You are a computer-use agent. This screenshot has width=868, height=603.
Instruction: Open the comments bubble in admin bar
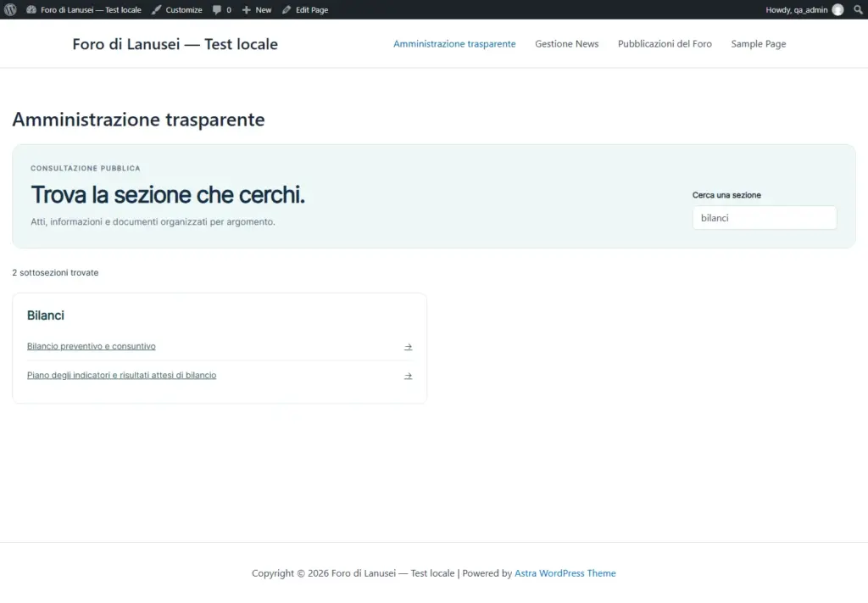[x=222, y=9]
